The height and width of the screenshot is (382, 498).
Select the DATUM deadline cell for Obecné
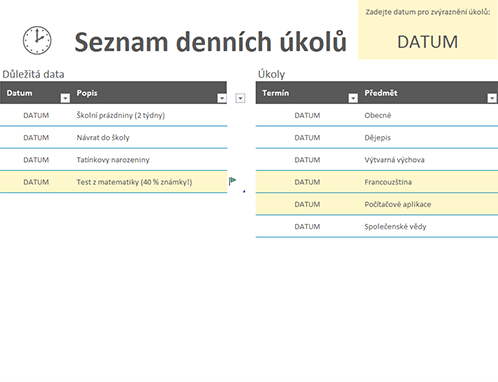pos(307,115)
